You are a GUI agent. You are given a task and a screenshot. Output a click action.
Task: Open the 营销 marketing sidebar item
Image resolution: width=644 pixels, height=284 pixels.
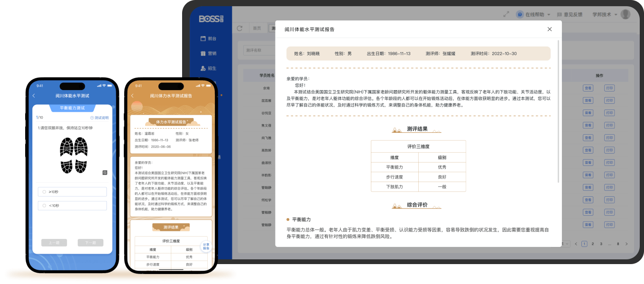(208, 54)
